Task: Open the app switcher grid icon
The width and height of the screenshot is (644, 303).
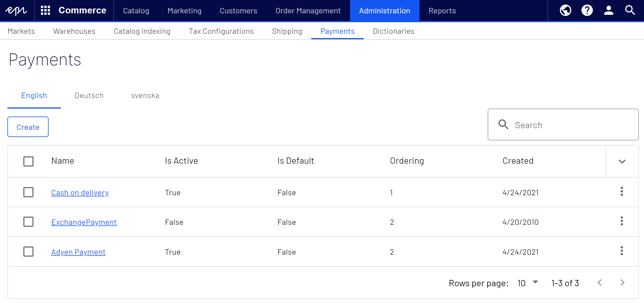Action: [45, 10]
